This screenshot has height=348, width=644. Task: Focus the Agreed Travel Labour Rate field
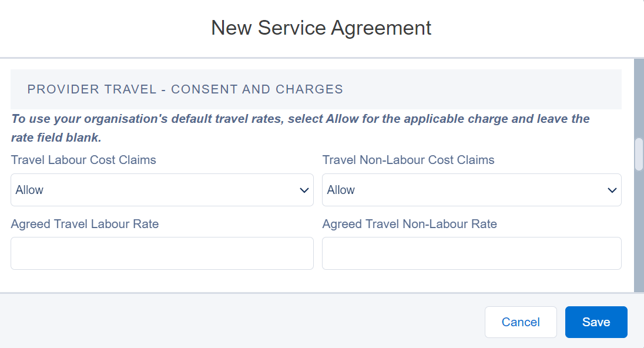point(162,253)
